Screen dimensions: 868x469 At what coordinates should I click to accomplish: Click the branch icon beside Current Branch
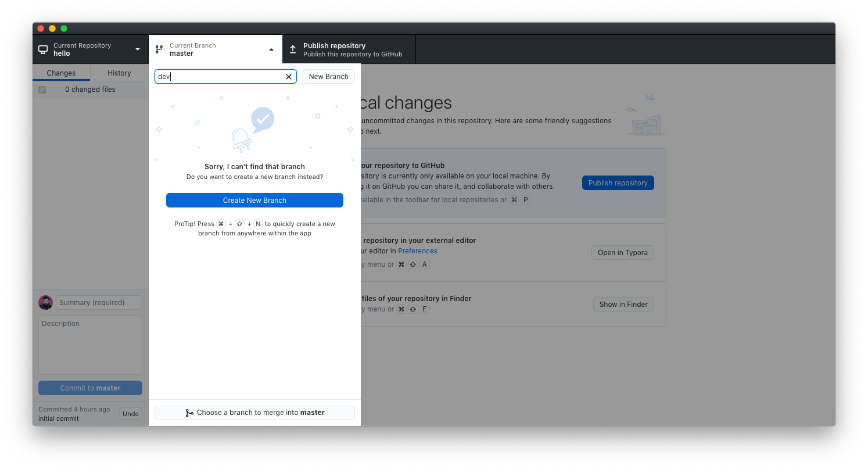(159, 49)
